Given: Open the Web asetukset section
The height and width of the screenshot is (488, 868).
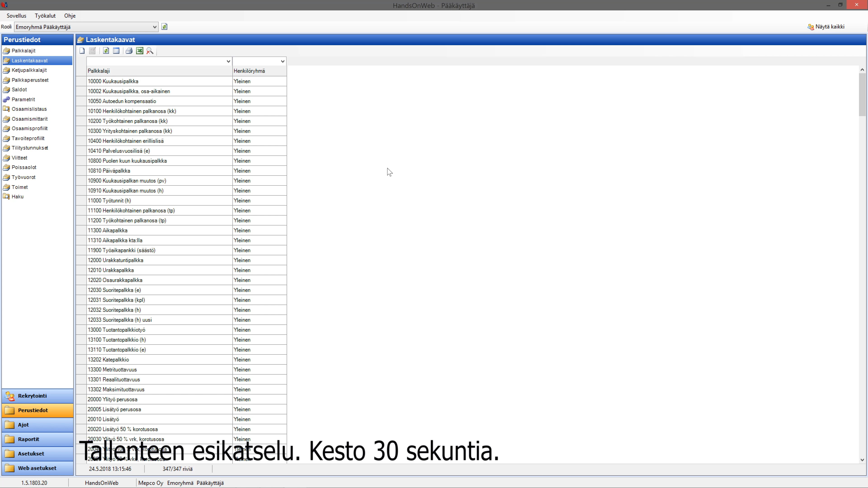Looking at the screenshot, I should point(37,468).
